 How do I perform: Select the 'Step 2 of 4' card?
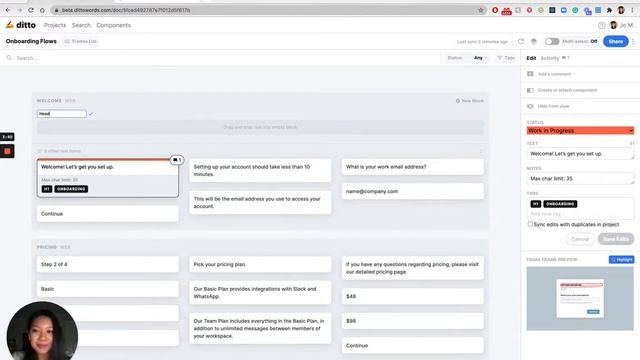[108, 264]
